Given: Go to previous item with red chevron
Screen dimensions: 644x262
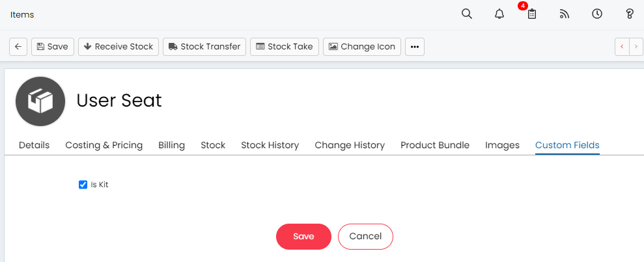Looking at the screenshot, I should tap(622, 47).
